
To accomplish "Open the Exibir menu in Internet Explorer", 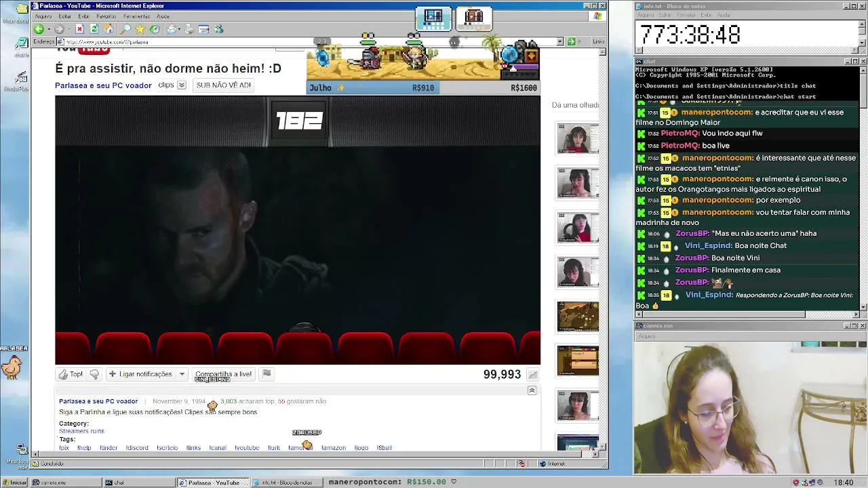I will click(x=84, y=16).
